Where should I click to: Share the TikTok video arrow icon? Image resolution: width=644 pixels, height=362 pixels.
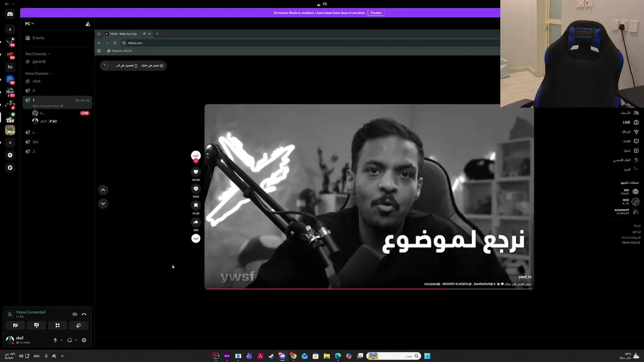[x=196, y=222]
